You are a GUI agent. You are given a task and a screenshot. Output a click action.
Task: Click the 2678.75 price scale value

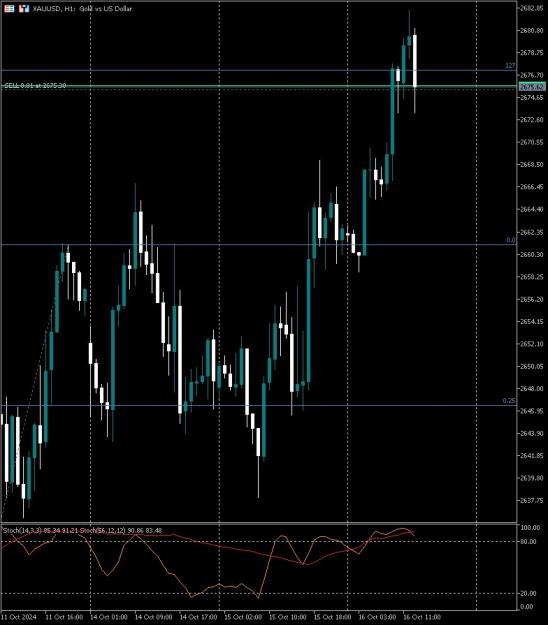(532, 53)
